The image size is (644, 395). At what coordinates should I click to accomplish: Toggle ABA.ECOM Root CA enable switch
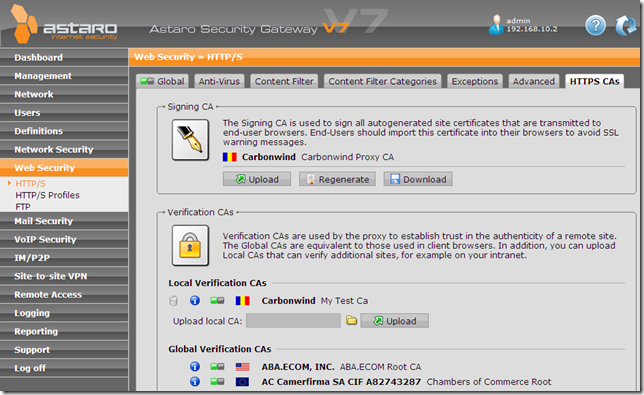tap(217, 366)
